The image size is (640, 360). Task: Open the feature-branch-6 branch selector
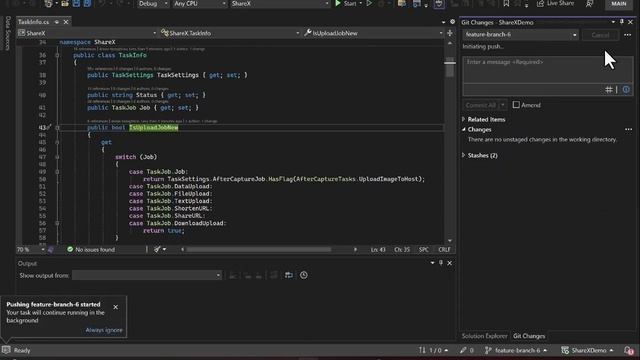(521, 35)
